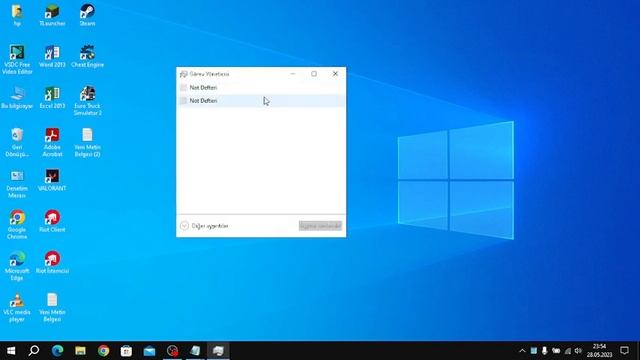The width and height of the screenshot is (640, 360).
Task: Select the Riot İstemcisi desktop shortcut
Action: (x=52, y=262)
